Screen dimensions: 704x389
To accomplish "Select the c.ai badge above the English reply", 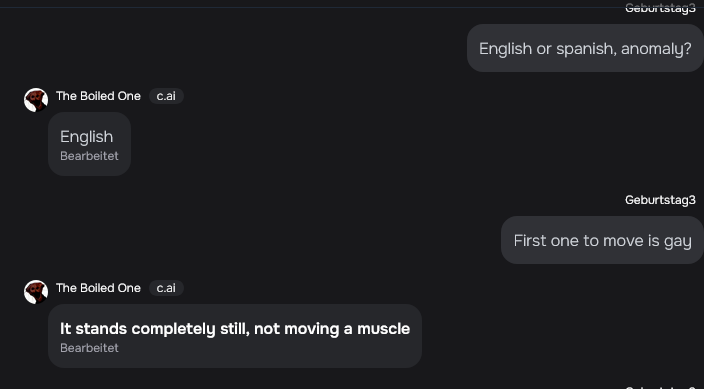I will tap(166, 96).
